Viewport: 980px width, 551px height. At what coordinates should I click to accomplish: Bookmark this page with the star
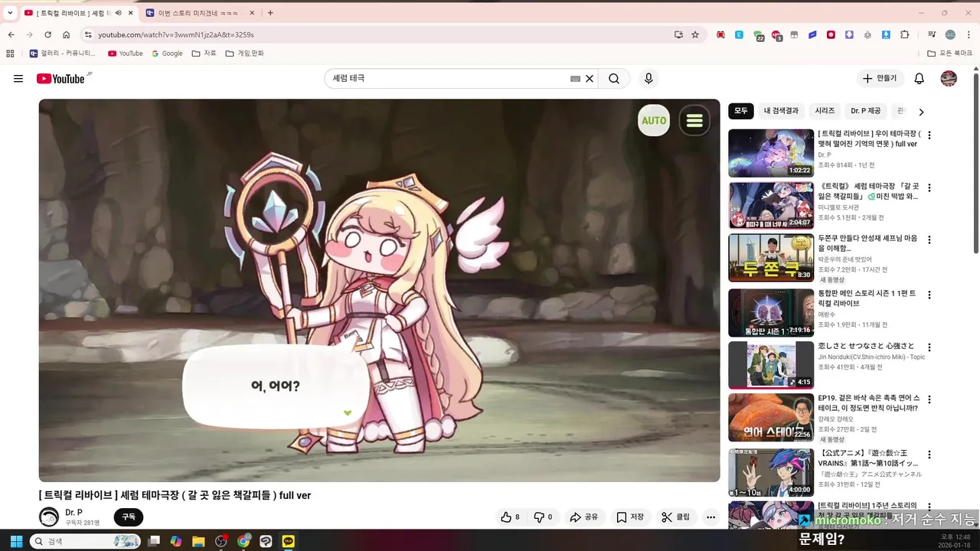(x=695, y=34)
